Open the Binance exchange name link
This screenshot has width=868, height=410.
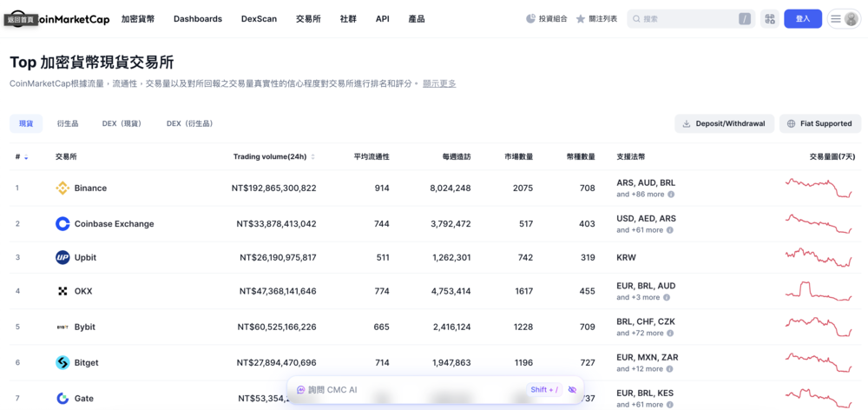(90, 188)
